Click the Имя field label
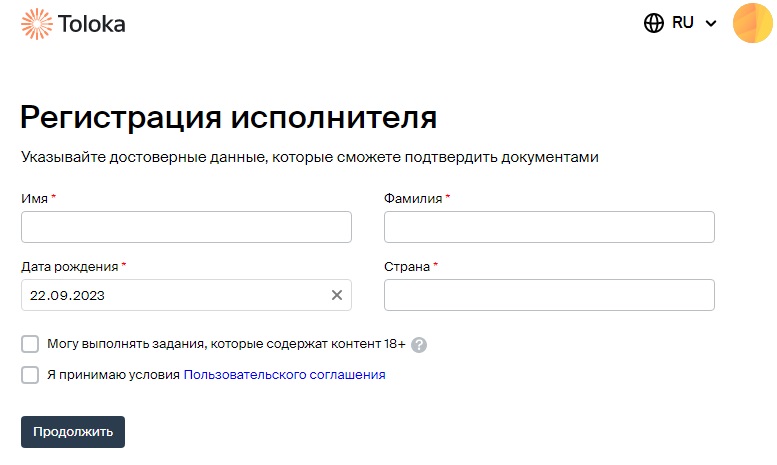This screenshot has width=777, height=465. [34, 199]
